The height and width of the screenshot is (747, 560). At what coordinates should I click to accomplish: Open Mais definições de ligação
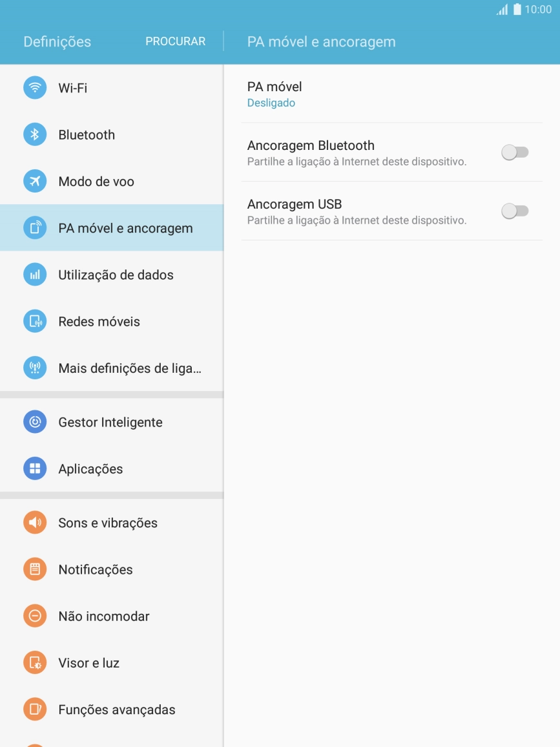point(112,368)
